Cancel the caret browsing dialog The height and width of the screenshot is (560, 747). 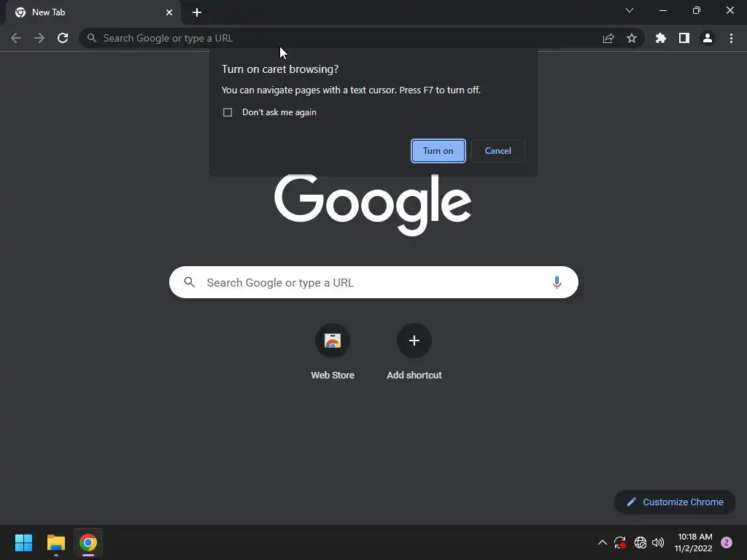[x=498, y=151]
